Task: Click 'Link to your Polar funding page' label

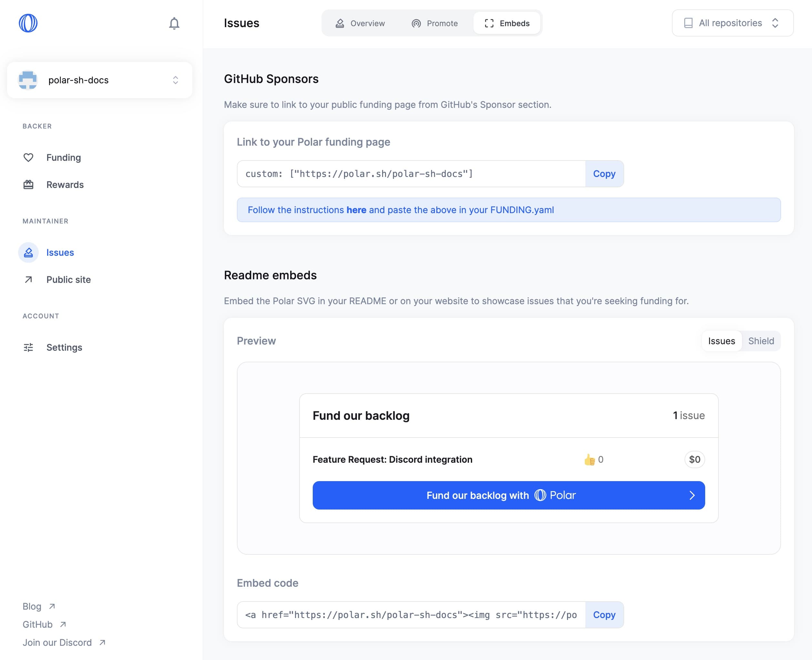Action: 313,142
